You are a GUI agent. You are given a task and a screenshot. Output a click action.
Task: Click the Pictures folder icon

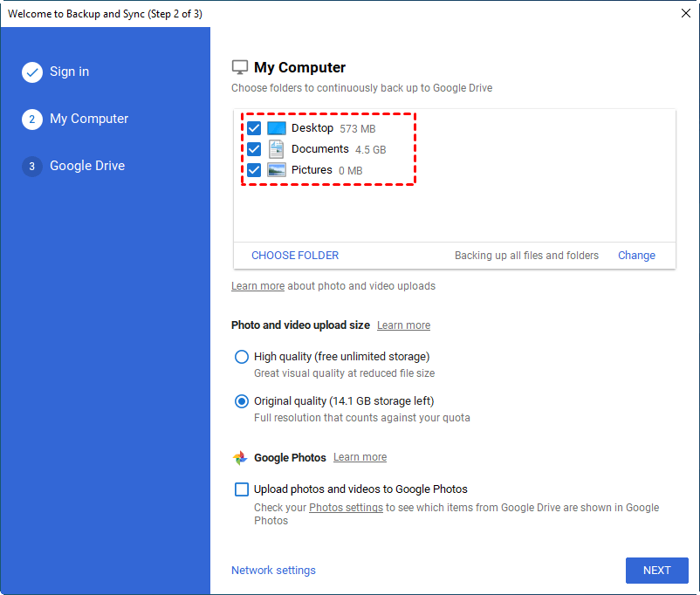pos(277,170)
